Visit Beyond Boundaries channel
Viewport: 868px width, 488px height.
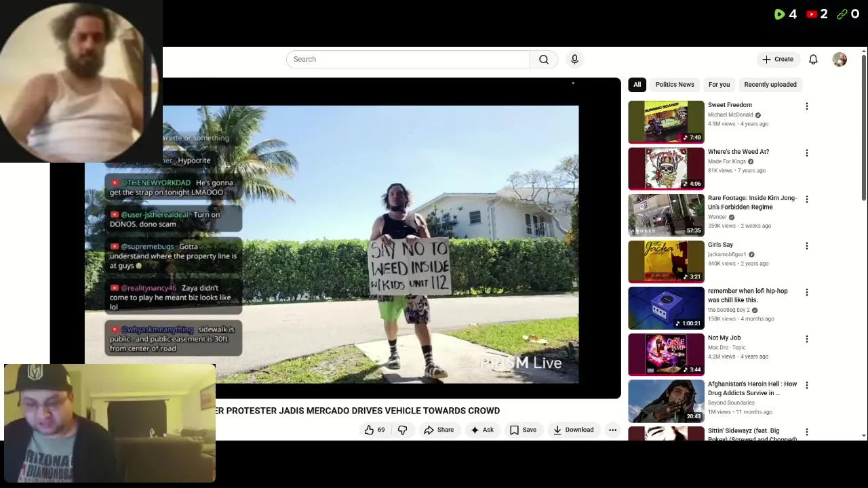731,403
